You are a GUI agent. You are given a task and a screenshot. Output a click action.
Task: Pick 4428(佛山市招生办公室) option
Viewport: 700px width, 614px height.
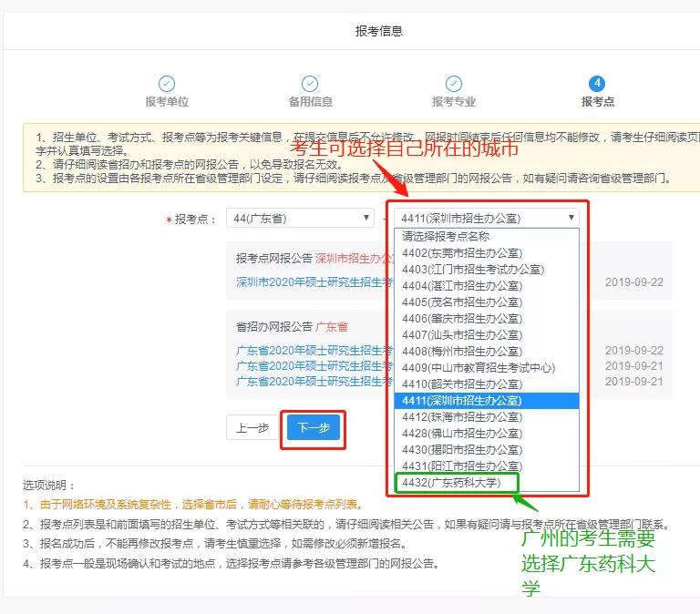click(x=487, y=434)
